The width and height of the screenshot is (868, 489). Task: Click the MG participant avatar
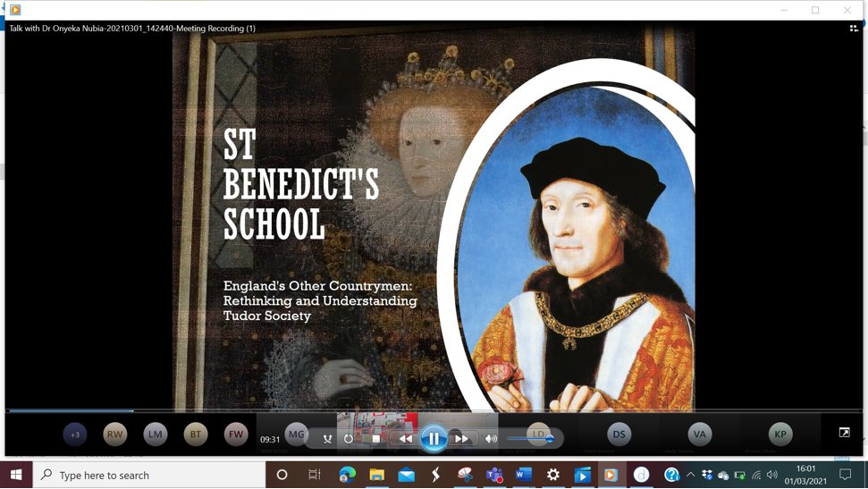click(x=297, y=434)
